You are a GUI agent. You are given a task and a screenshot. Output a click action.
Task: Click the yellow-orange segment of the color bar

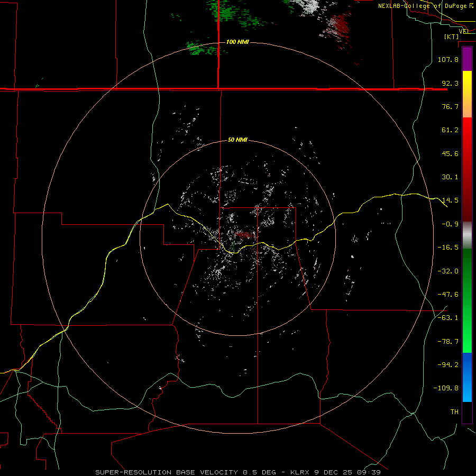pos(467,94)
